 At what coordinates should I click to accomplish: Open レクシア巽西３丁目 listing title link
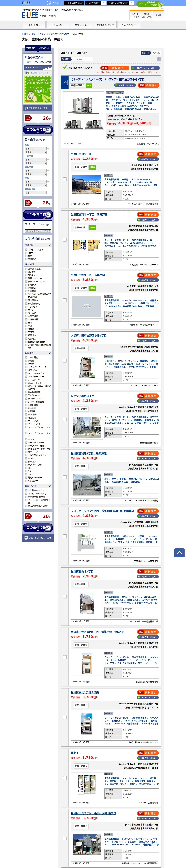83,396
